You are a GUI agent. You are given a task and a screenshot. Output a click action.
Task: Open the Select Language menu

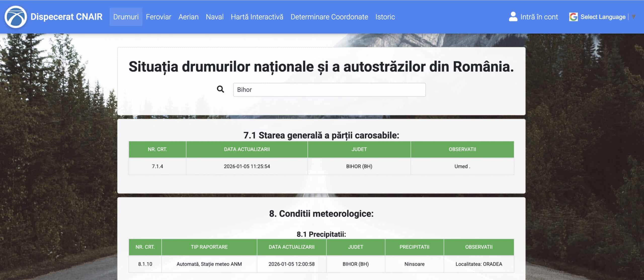click(x=603, y=17)
